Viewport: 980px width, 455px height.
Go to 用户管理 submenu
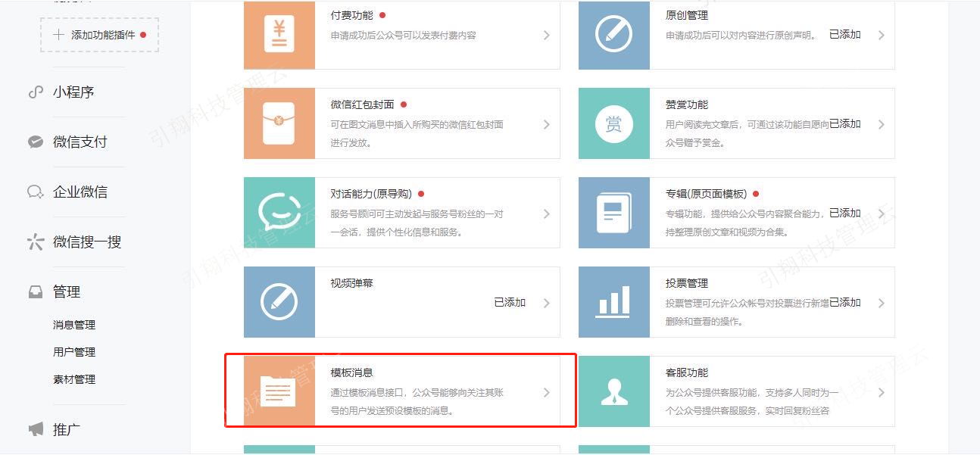tap(74, 352)
